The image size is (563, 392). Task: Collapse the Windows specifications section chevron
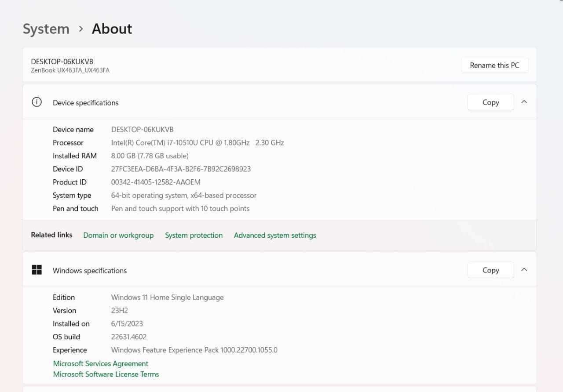(x=524, y=270)
